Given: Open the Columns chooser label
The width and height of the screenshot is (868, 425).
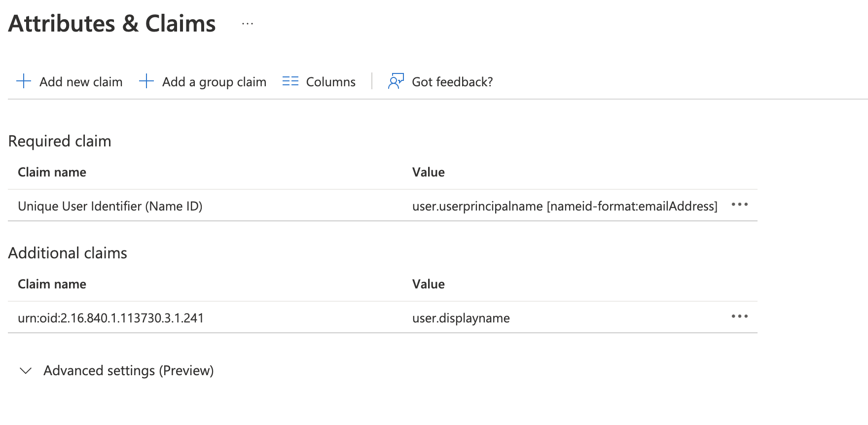Looking at the screenshot, I should (330, 82).
